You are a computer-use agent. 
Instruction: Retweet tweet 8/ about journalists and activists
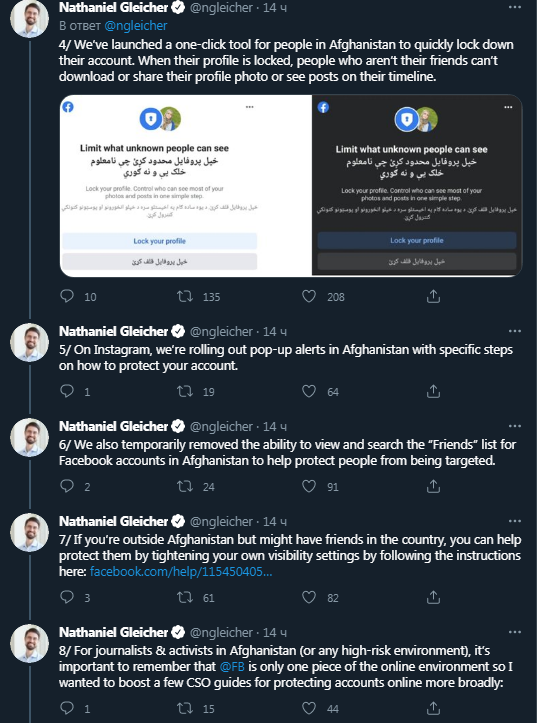[x=185, y=708]
